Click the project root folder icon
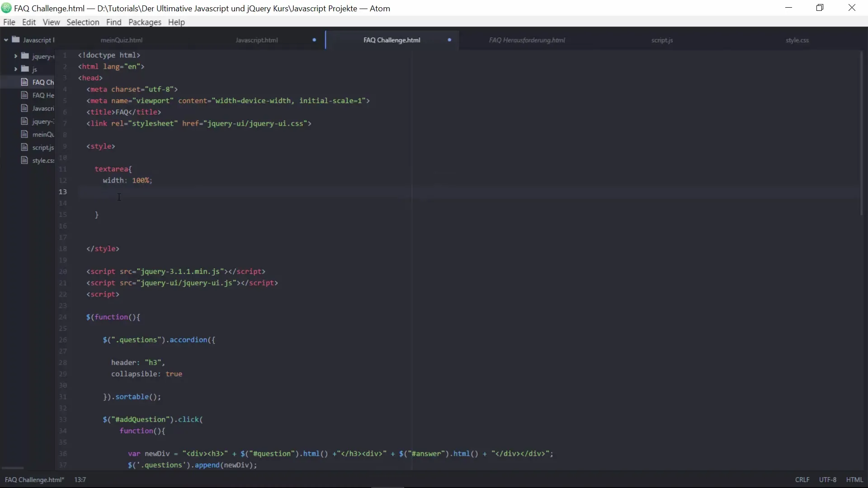Screen dimensions: 868x488 pos(16,39)
